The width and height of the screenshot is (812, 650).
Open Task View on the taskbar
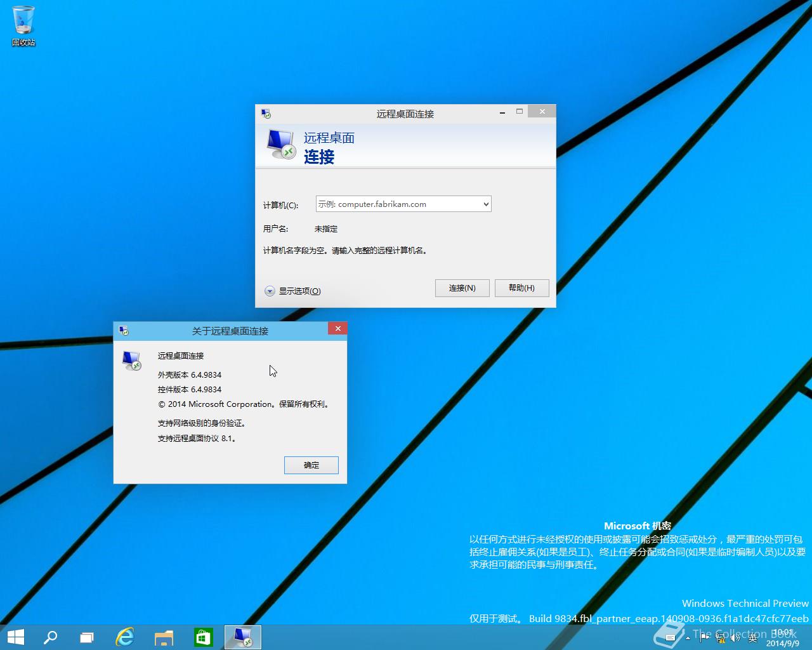87,637
